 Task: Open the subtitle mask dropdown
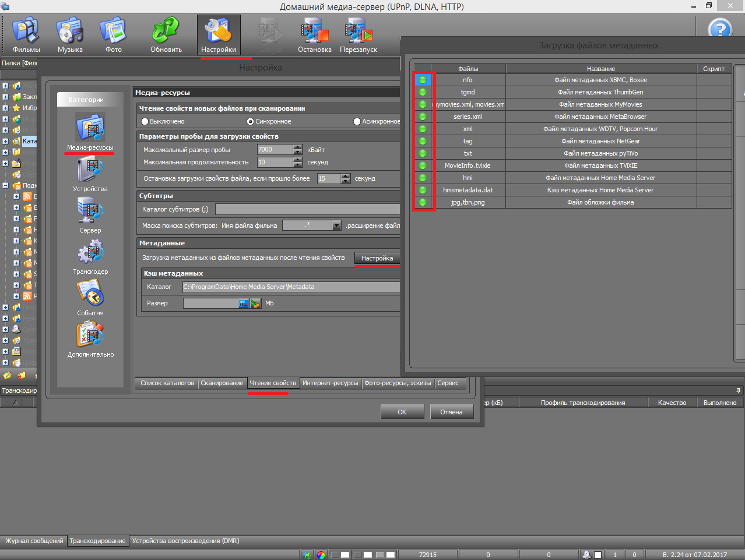(x=336, y=226)
